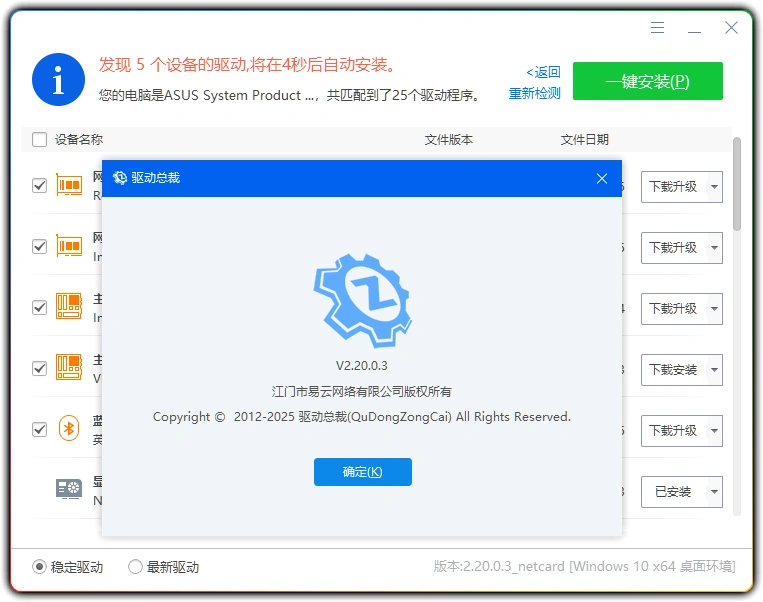Click the graphics card device icon

pyautogui.click(x=69, y=489)
